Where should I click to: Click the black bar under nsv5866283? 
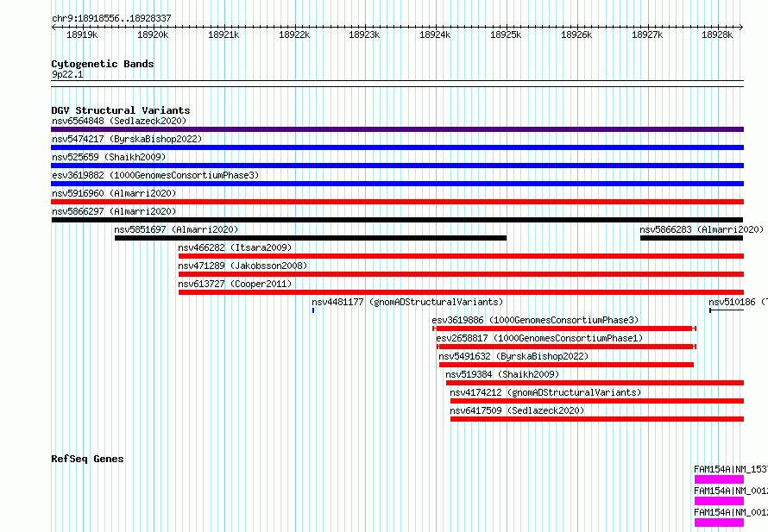[691, 238]
